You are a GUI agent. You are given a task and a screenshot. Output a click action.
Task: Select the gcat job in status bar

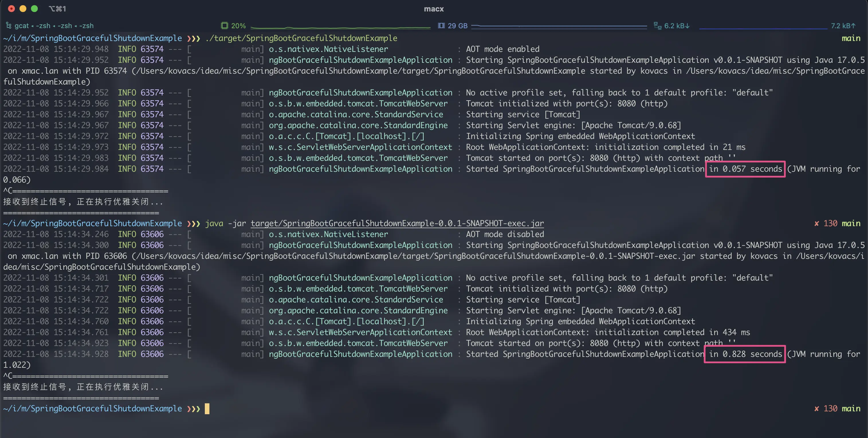click(21, 26)
